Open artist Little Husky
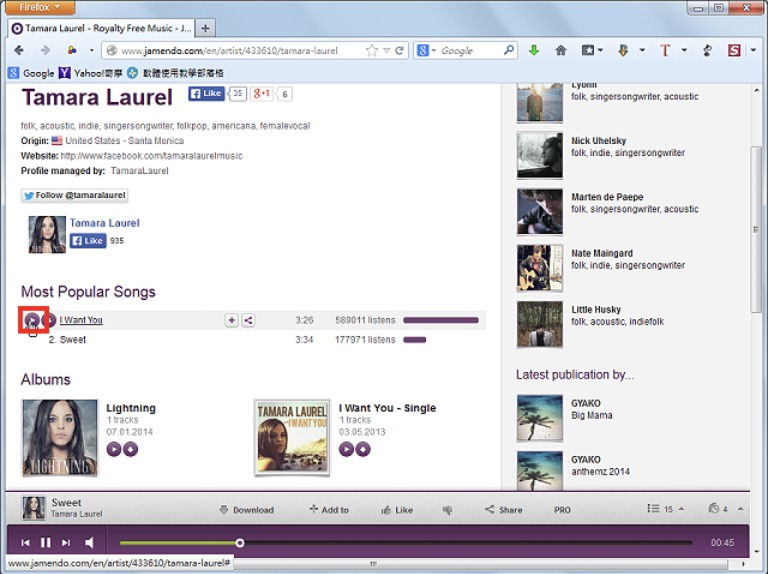Viewport: 770px width, 574px height. click(596, 310)
